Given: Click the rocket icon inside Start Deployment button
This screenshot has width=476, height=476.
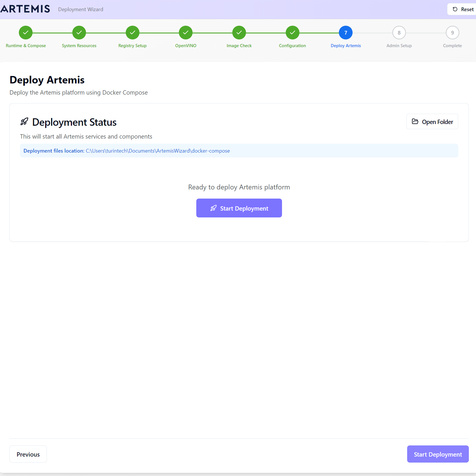Looking at the screenshot, I should click(213, 208).
